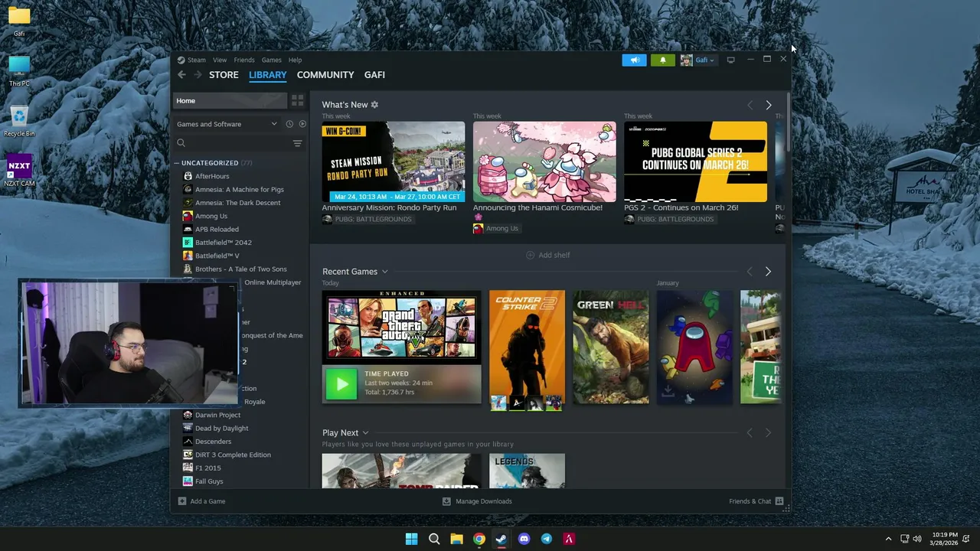Open the Games and Software filter dropdown
980x551 pixels.
pos(227,124)
